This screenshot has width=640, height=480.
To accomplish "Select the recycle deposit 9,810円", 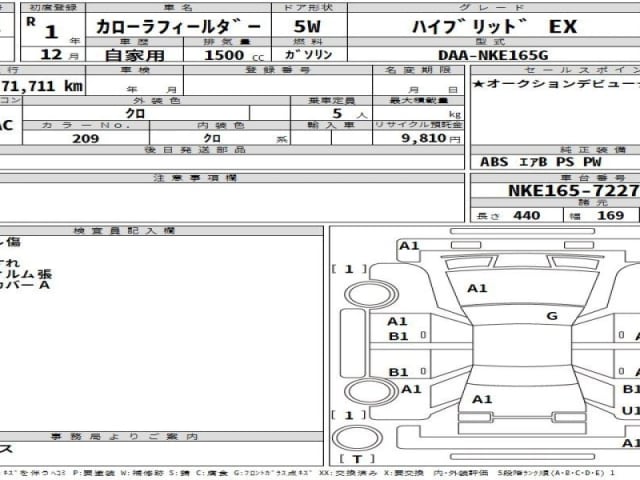I will tap(431, 138).
